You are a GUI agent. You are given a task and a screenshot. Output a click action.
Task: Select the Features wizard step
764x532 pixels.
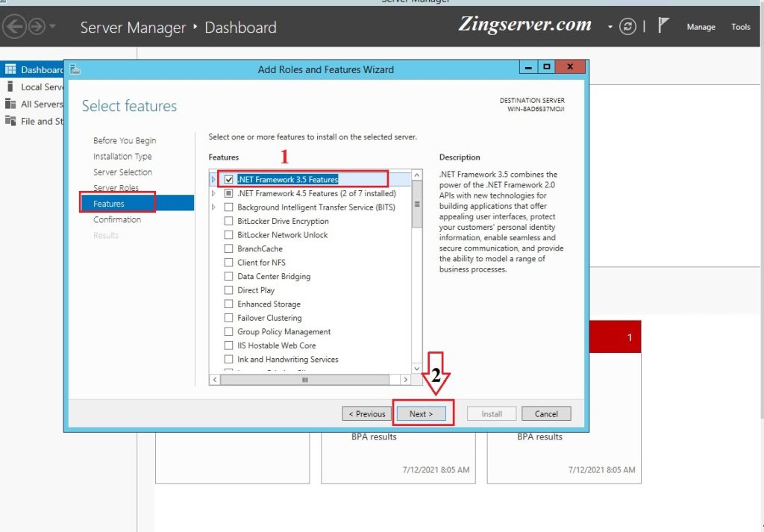(137, 203)
